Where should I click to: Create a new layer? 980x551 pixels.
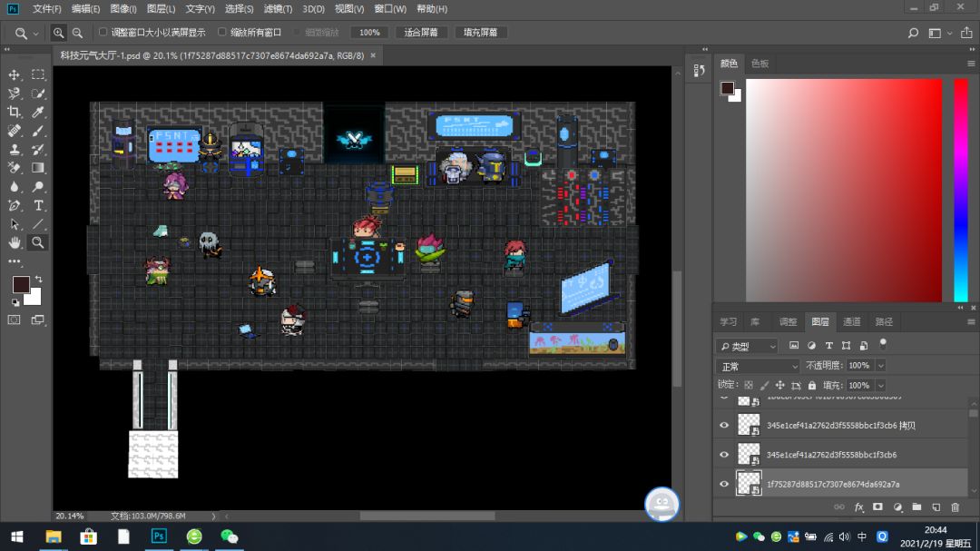tap(936, 507)
